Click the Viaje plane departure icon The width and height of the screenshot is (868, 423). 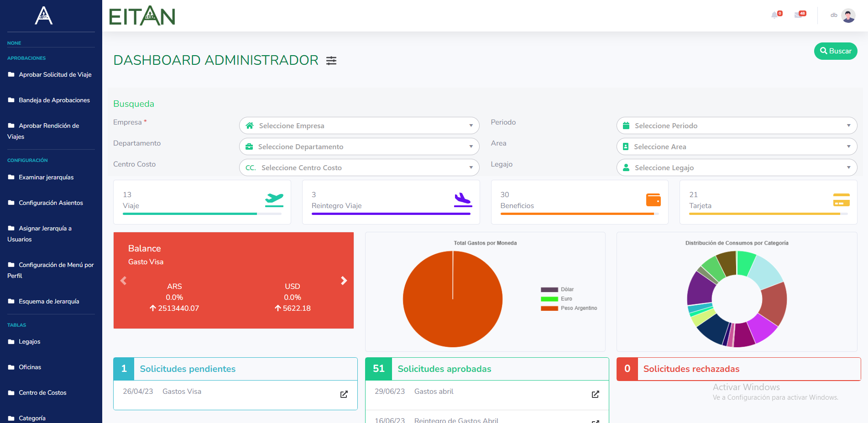pos(274,200)
